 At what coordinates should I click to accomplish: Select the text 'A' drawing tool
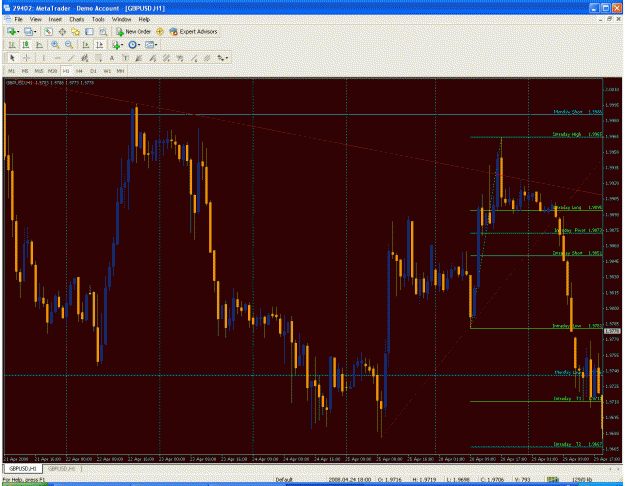point(112,58)
